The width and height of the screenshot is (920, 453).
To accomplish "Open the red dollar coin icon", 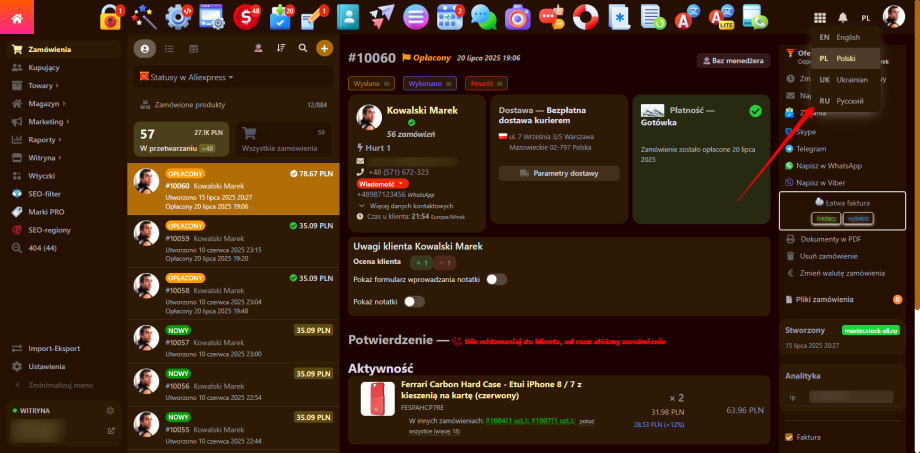I will 246,17.
